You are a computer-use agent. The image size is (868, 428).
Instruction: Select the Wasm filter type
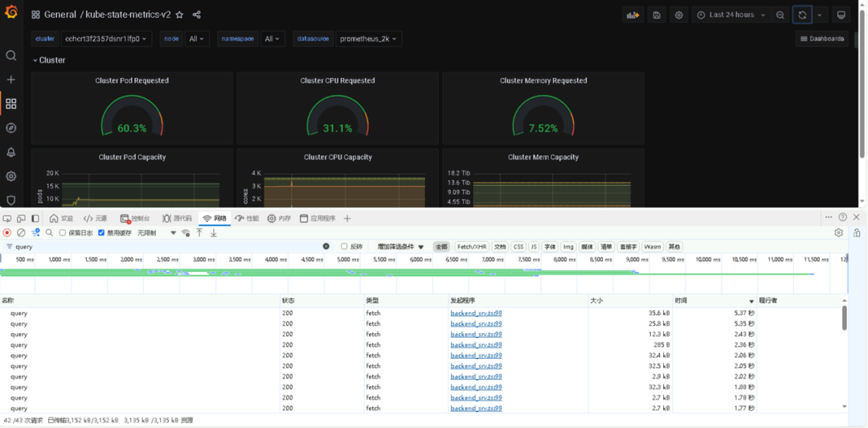tap(652, 247)
